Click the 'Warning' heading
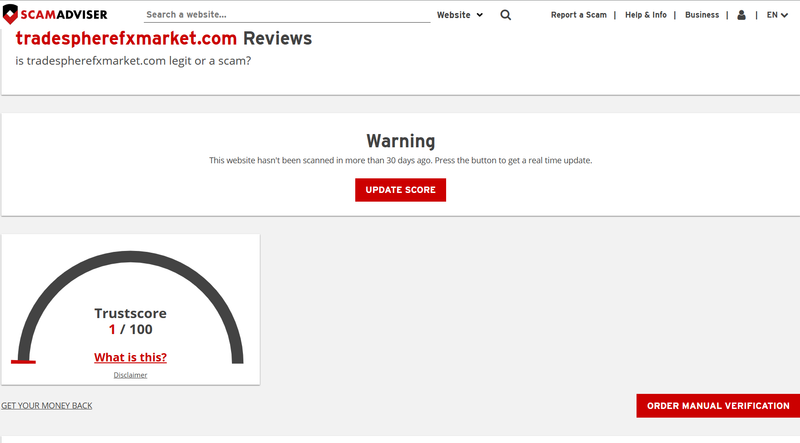 (401, 141)
